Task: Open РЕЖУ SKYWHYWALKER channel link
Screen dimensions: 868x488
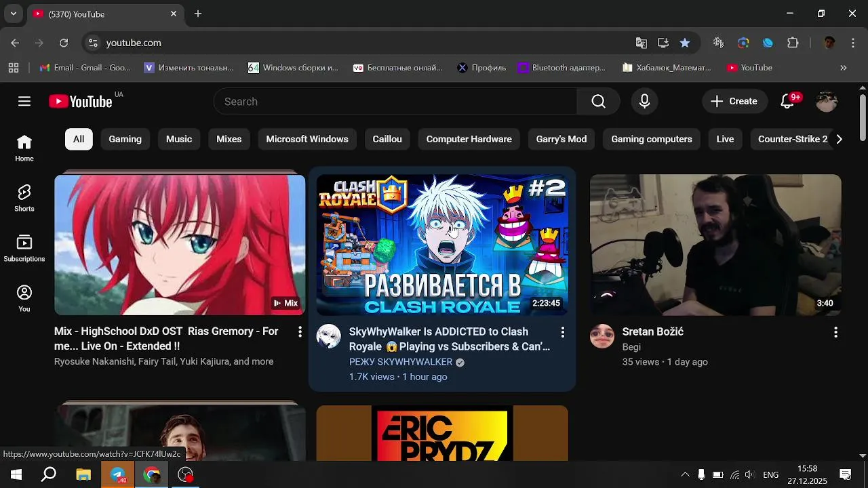Action: coord(401,362)
